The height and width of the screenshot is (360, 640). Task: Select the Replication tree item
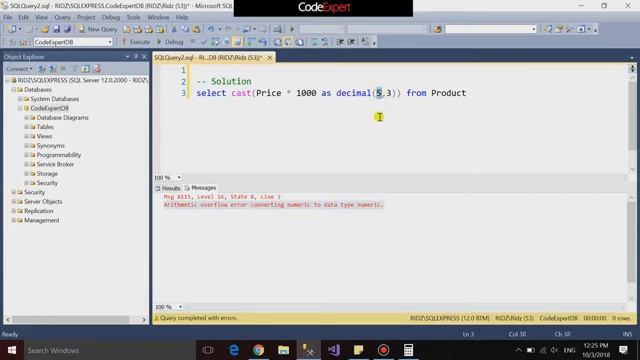[x=38, y=211]
